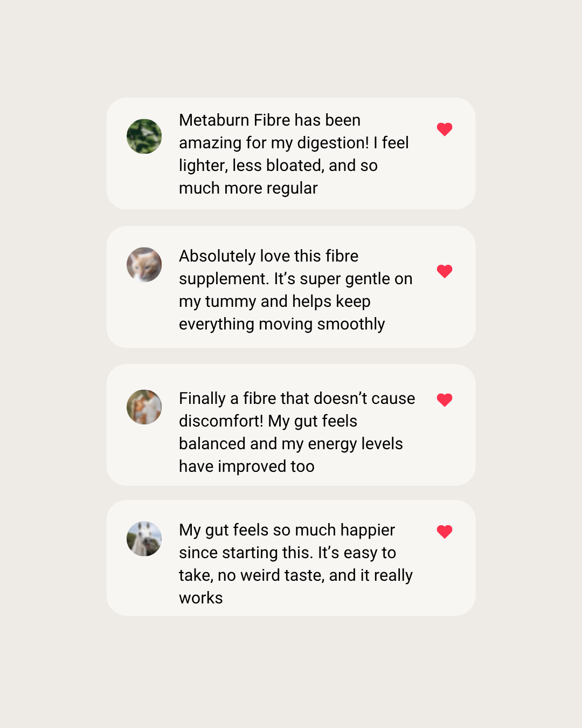Image resolution: width=582 pixels, height=728 pixels.
Task: Open the green leaf profile avatar
Action: [144, 136]
